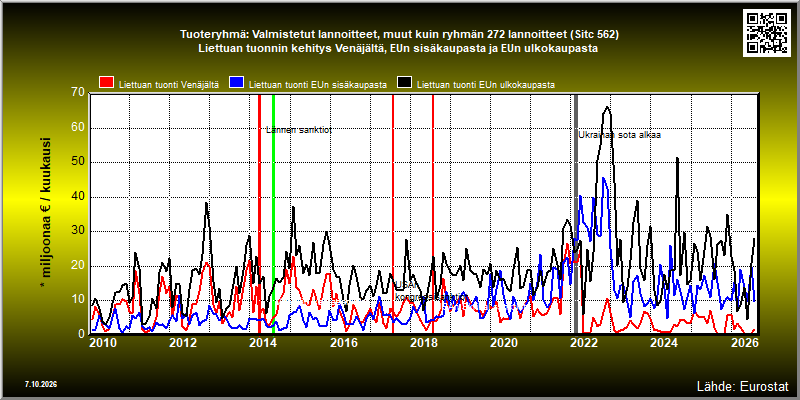Click the black line spike above 50 in 2024

[x=677, y=158]
